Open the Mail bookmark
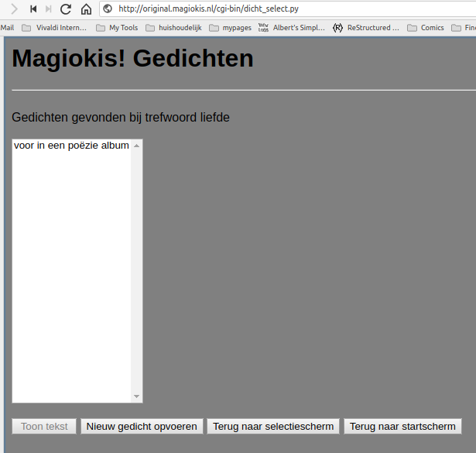 pyautogui.click(x=7, y=28)
